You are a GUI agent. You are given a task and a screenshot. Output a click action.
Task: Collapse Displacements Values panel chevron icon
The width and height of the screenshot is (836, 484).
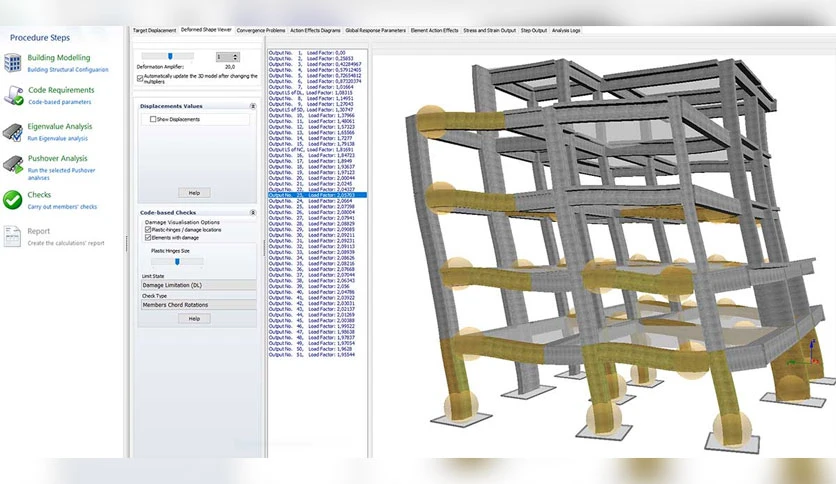coord(253,106)
